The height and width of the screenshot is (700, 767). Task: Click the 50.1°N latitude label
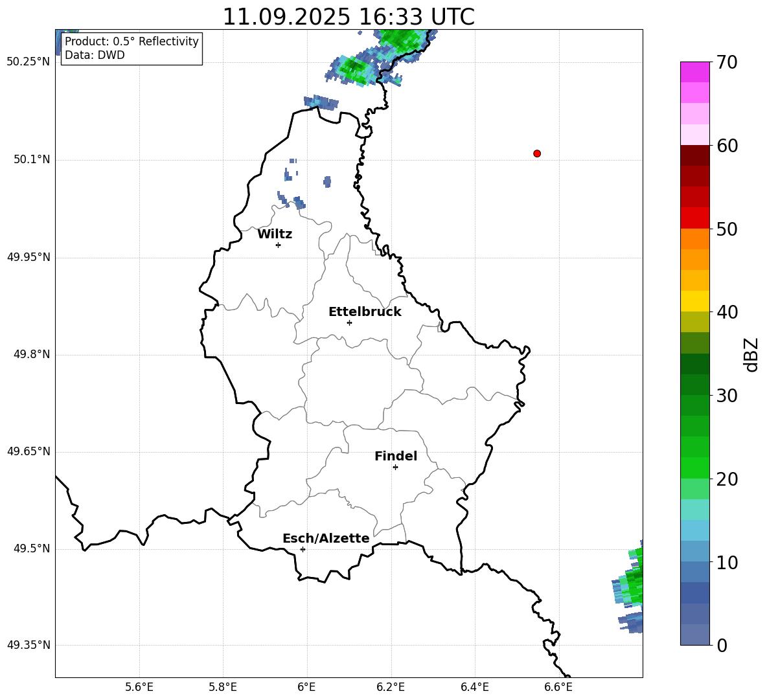32,159
